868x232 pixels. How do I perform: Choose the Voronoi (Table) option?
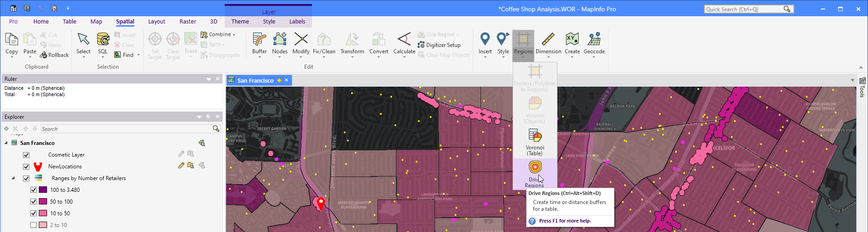click(535, 142)
